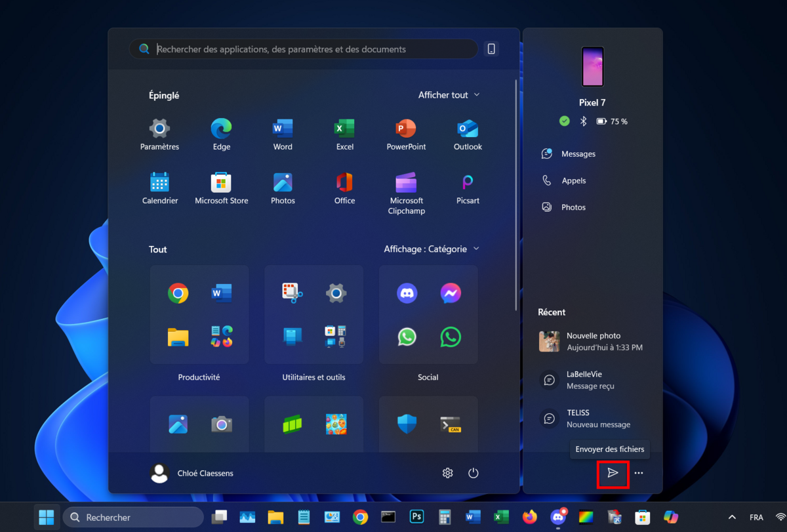Open Outlook from the pinned apps
Viewport: 787px width, 532px height.
pos(468,134)
